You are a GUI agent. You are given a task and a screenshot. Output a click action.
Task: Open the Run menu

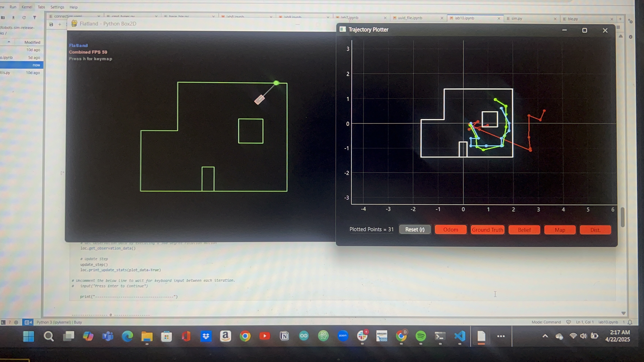click(x=13, y=7)
